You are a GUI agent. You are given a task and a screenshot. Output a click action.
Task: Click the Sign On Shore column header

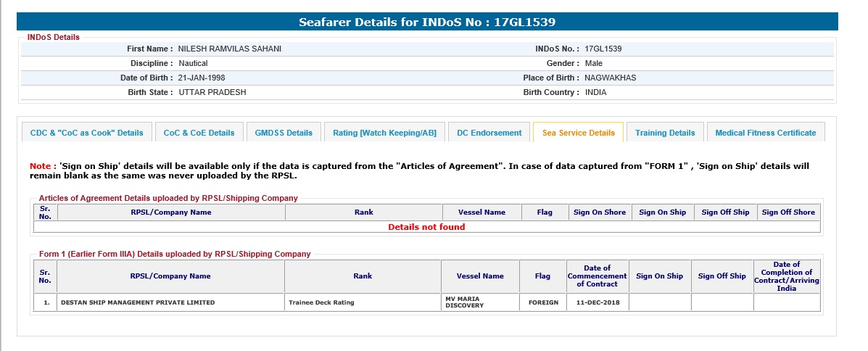(x=599, y=212)
